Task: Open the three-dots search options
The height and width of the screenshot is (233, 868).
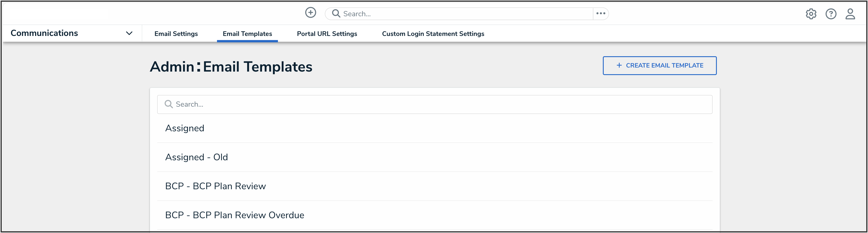Action: pos(601,13)
